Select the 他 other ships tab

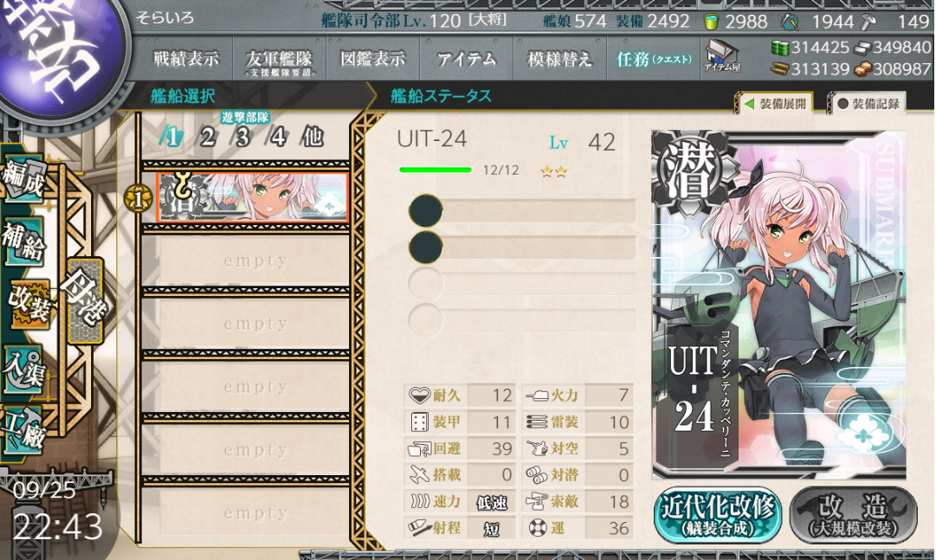313,138
